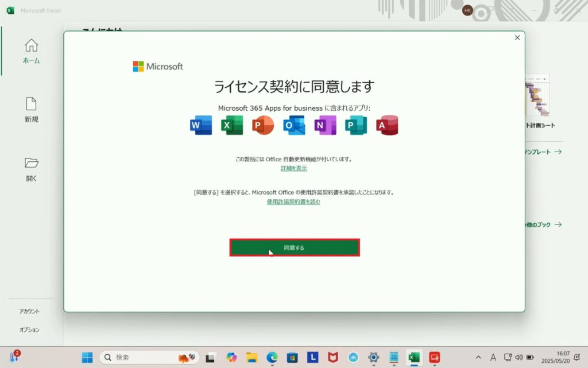Click the Outlook app icon in the dialog
The width and height of the screenshot is (588, 368).
(x=294, y=125)
